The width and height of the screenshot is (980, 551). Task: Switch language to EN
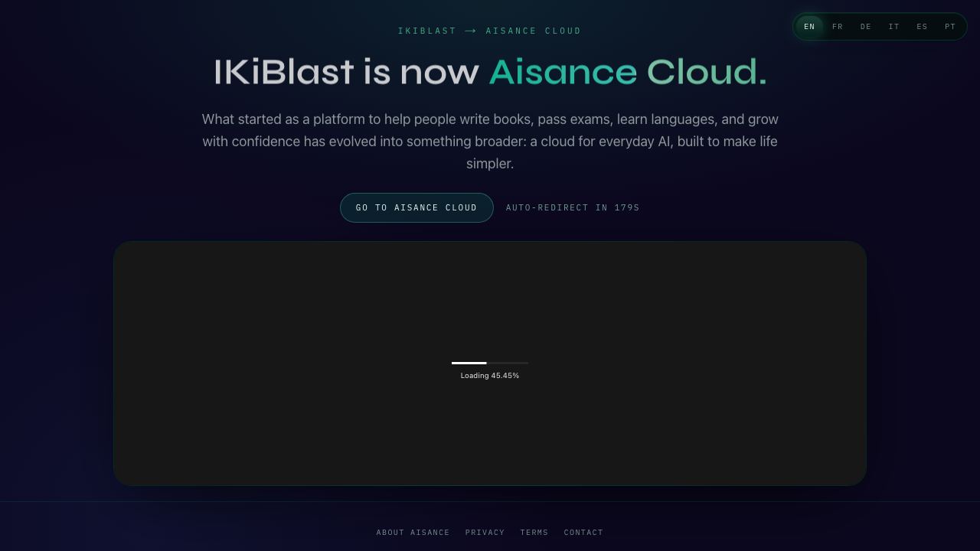[x=809, y=27]
